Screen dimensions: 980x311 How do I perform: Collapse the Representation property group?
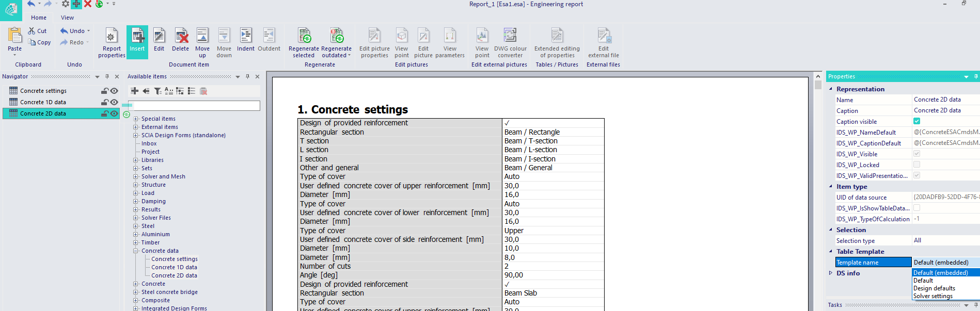point(831,89)
